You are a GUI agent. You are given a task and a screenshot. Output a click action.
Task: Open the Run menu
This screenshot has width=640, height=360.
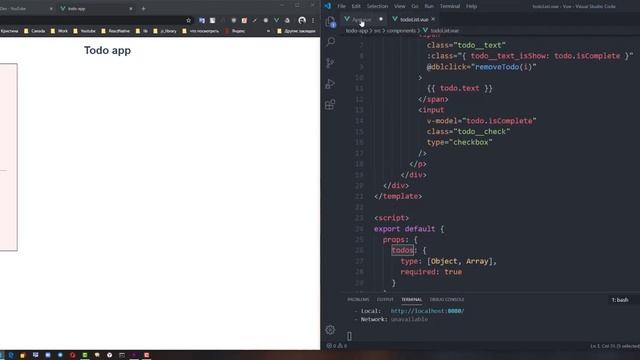click(x=429, y=6)
